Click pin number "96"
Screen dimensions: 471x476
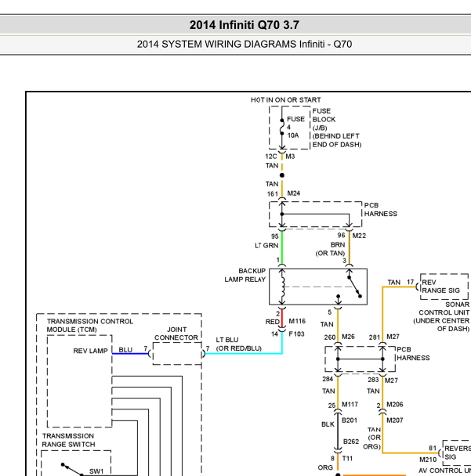[x=341, y=236]
